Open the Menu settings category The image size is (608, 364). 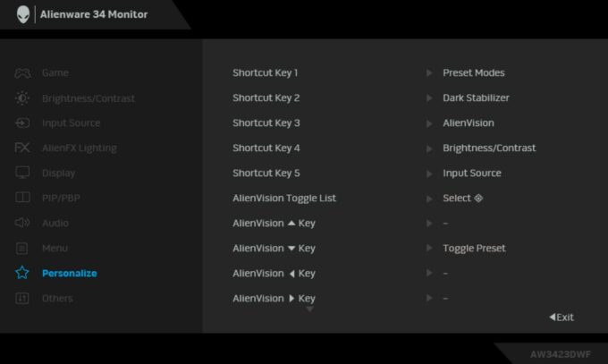55,249
